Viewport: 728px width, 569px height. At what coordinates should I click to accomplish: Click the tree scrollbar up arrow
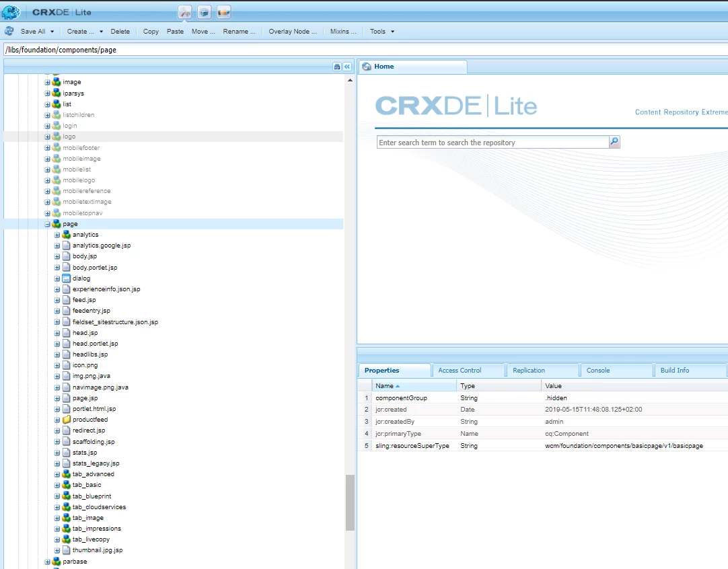[350, 80]
